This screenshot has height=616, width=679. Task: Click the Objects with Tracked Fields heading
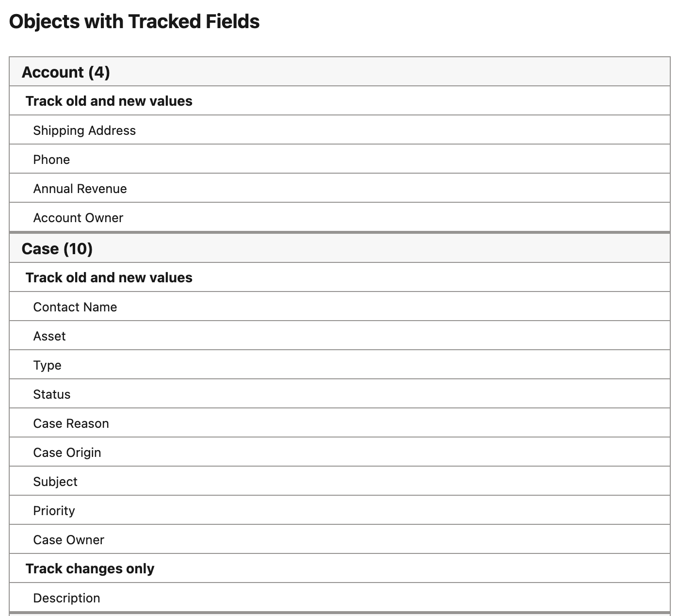pyautogui.click(x=134, y=22)
